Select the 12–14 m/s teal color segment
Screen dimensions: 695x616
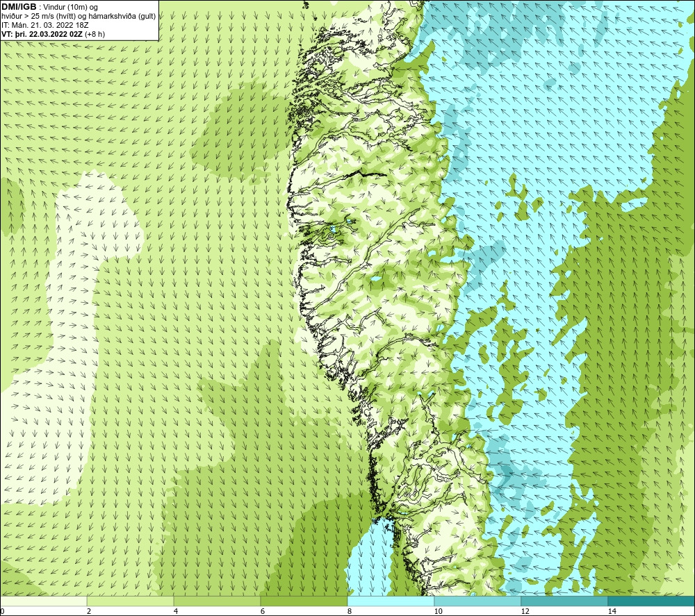564,601
